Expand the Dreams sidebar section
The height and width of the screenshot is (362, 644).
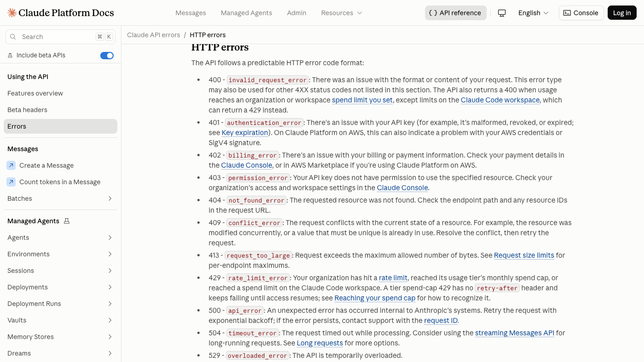110,353
